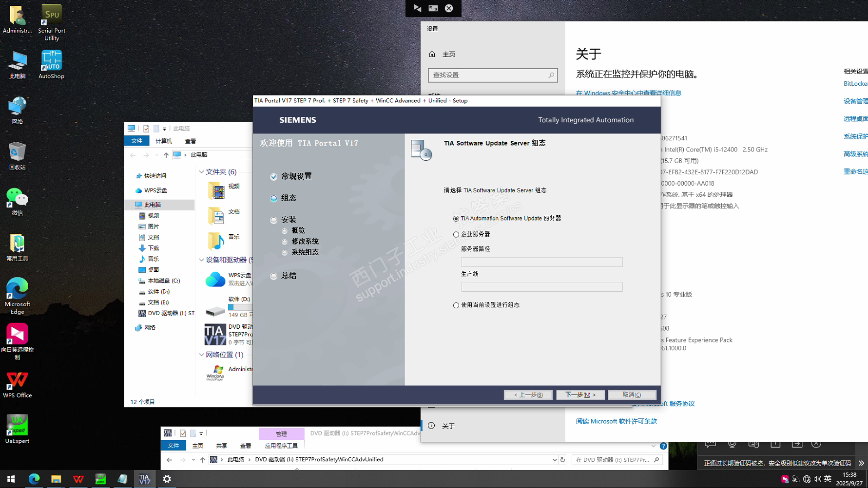Collapse the 网络位置 (1) group

tap(202, 355)
